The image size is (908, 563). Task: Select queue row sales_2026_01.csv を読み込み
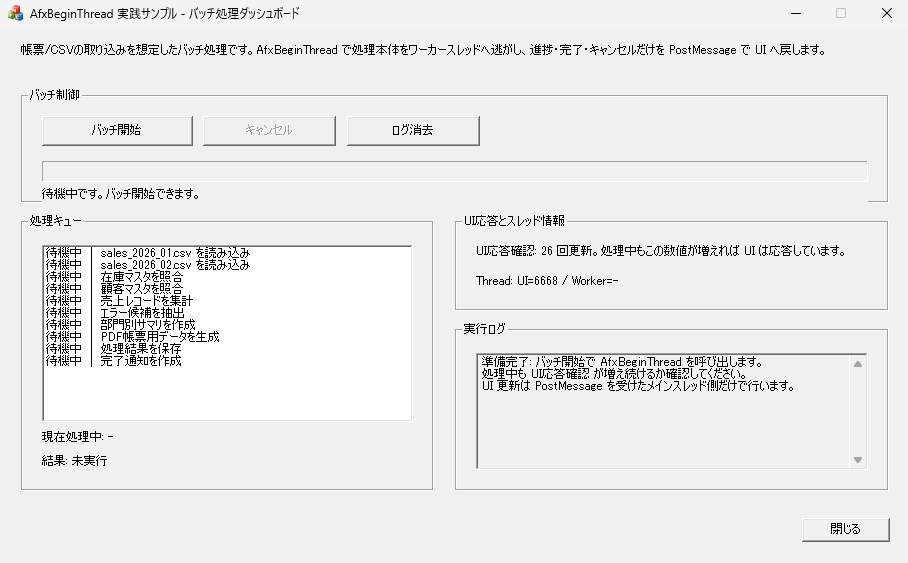[227, 253]
